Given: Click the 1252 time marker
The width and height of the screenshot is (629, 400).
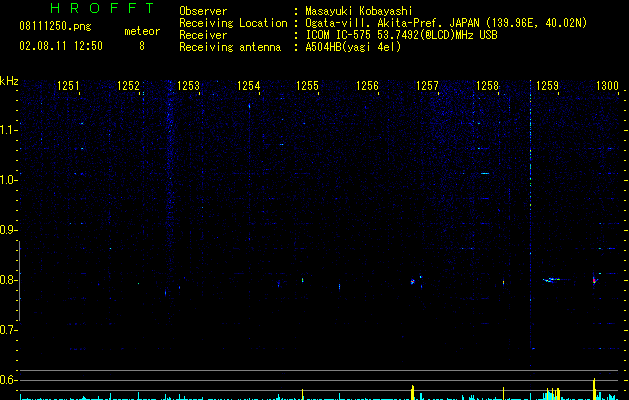Looking at the screenshot, I should (x=128, y=86).
